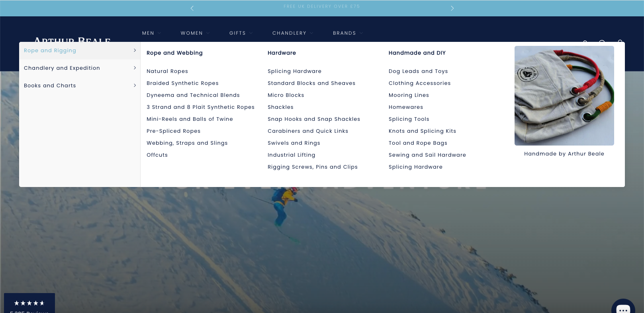View the Offcuts page
The image size is (644, 313).
[157, 155]
